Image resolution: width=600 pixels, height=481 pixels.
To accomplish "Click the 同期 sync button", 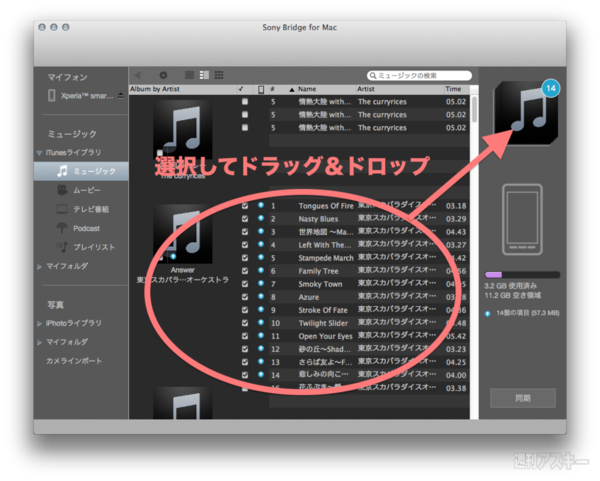I will click(523, 398).
